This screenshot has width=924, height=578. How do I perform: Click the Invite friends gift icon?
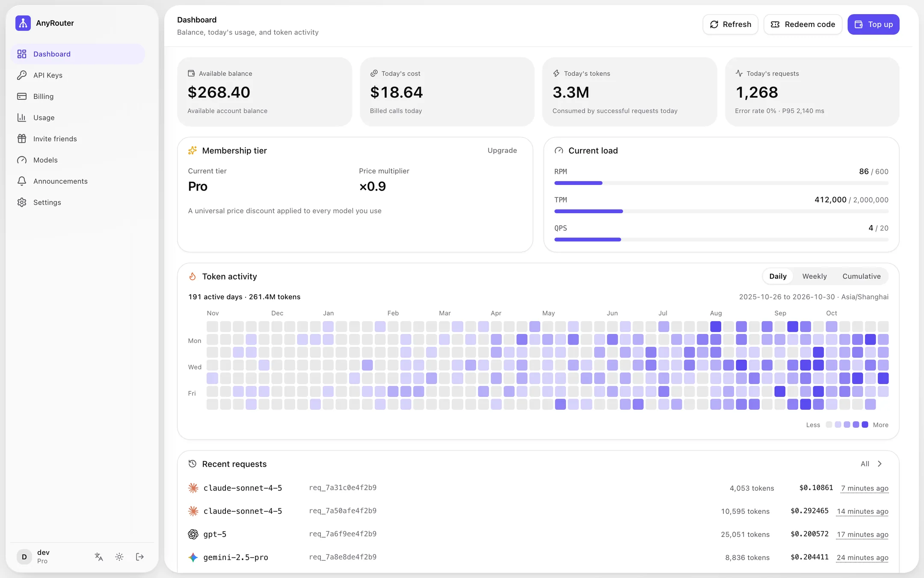pyautogui.click(x=22, y=139)
